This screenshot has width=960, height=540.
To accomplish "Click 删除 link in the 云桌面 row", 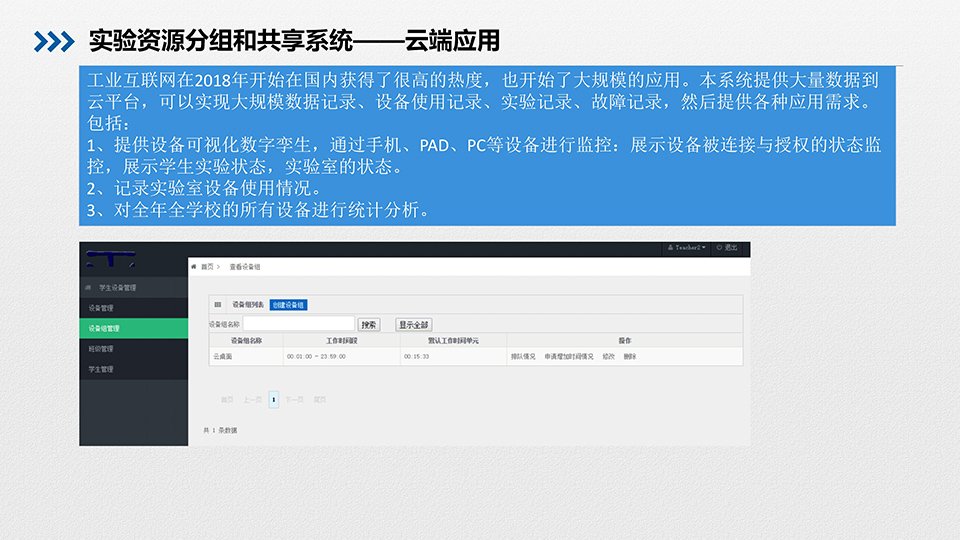I will click(629, 356).
